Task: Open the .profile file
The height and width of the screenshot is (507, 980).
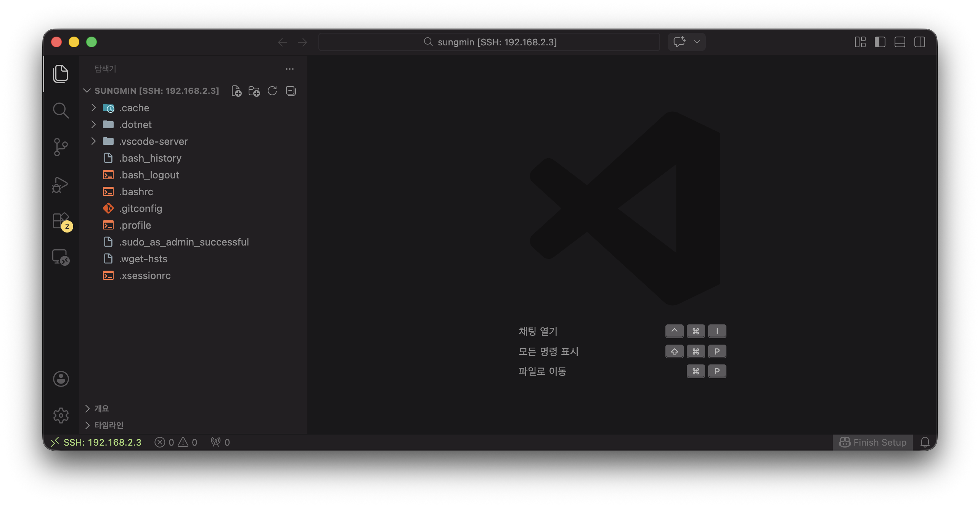Action: [x=193, y=225]
